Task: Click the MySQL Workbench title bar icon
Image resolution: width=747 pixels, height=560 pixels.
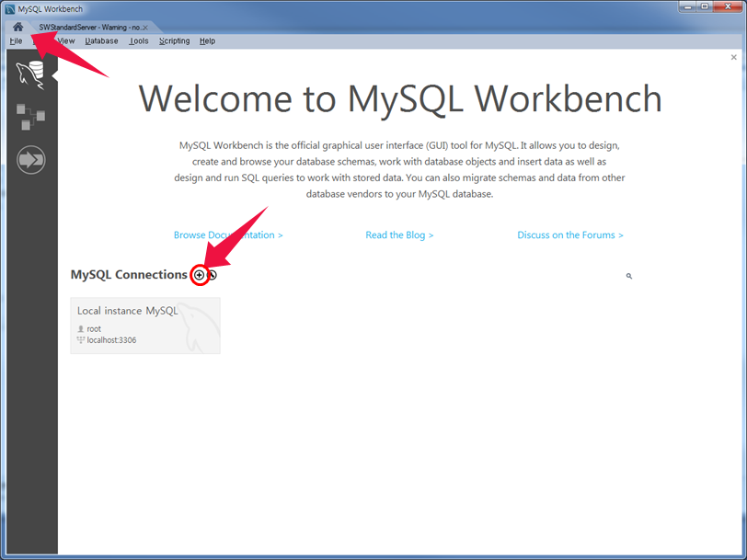Action: (9, 9)
